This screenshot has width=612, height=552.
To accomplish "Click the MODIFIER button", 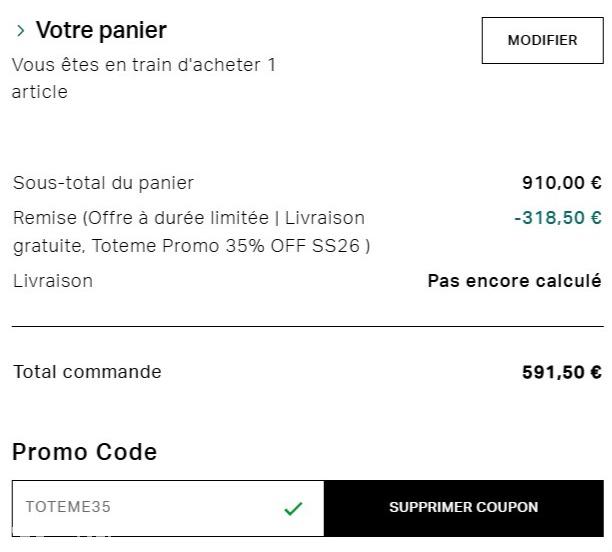I will pos(542,41).
